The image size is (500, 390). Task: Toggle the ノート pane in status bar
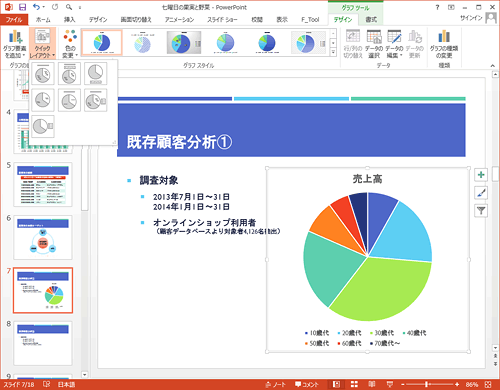click(x=275, y=384)
